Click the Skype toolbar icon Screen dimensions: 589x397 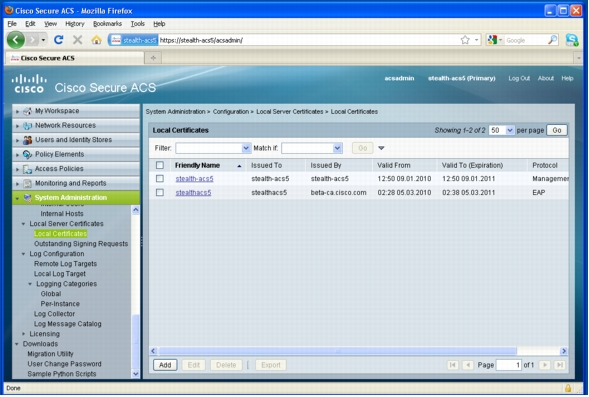572,40
